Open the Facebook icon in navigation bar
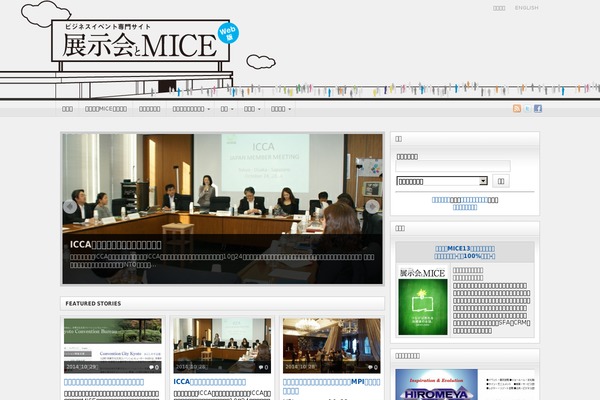The width and height of the screenshot is (600, 400). [538, 109]
